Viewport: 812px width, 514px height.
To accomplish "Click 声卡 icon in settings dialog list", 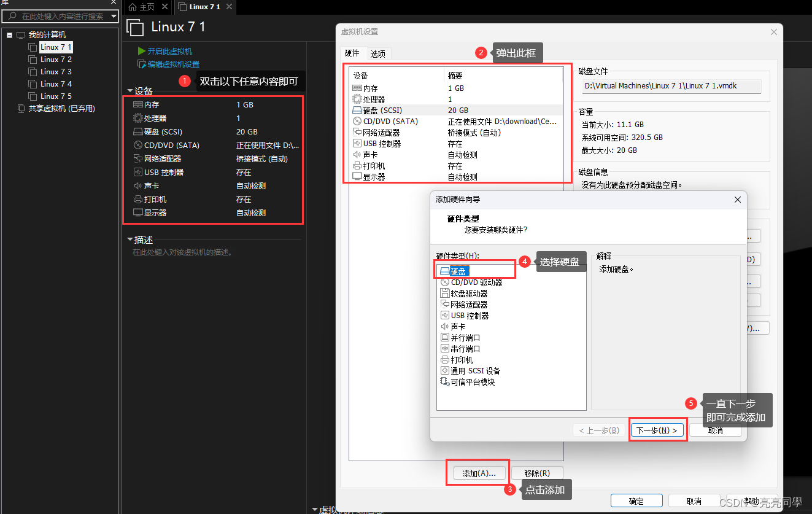I will click(357, 155).
